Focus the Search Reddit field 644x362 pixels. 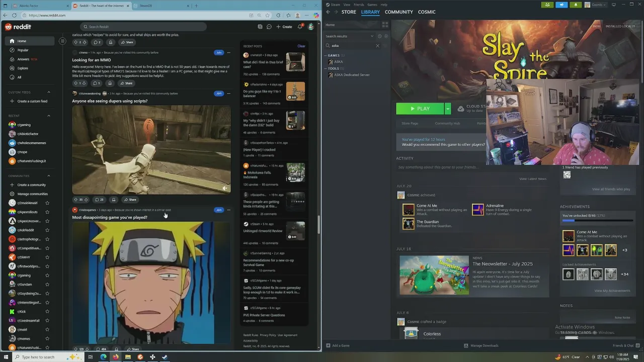[143, 27]
